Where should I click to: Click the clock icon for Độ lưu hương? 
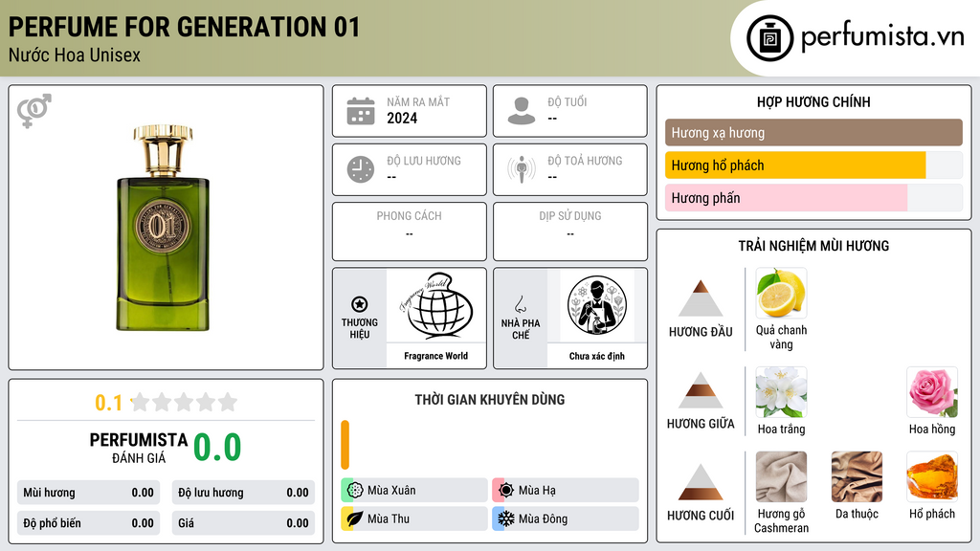point(361,169)
